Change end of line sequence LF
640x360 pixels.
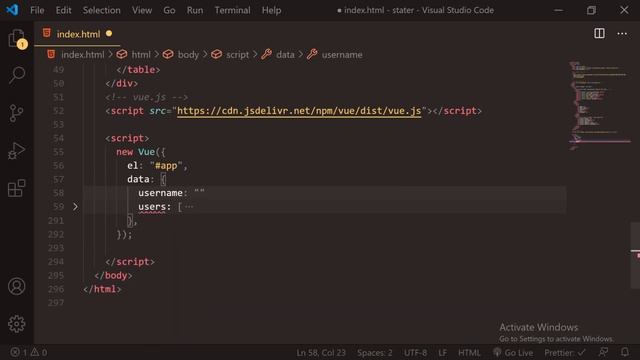click(x=442, y=352)
